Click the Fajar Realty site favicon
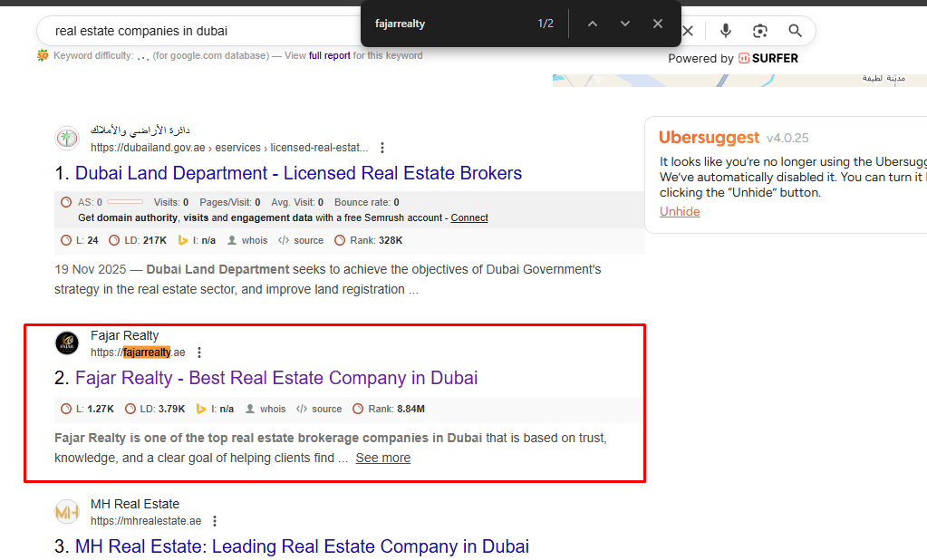 67,343
